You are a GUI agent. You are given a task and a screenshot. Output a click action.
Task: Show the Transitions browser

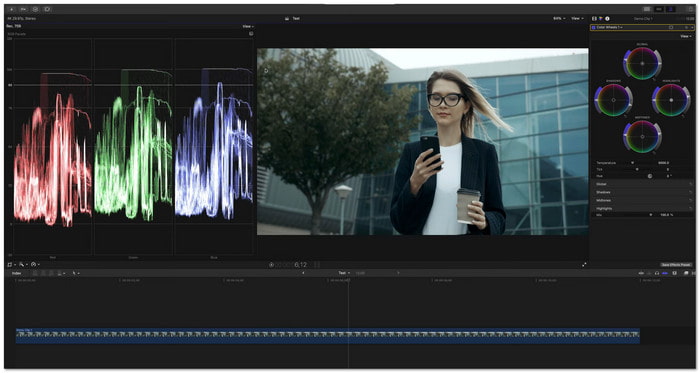click(693, 273)
